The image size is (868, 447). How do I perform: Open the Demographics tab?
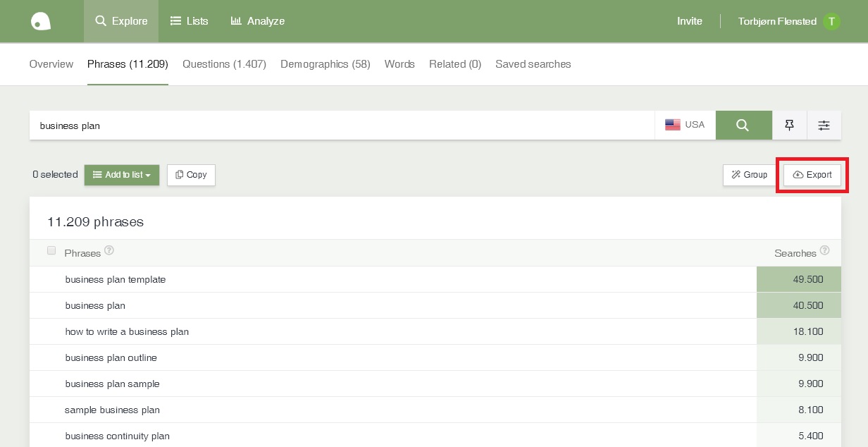pos(325,64)
